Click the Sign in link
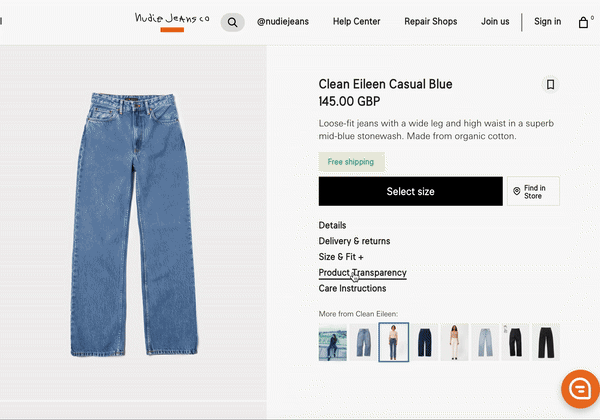Screen dimensions: 600x420 pos(548,21)
